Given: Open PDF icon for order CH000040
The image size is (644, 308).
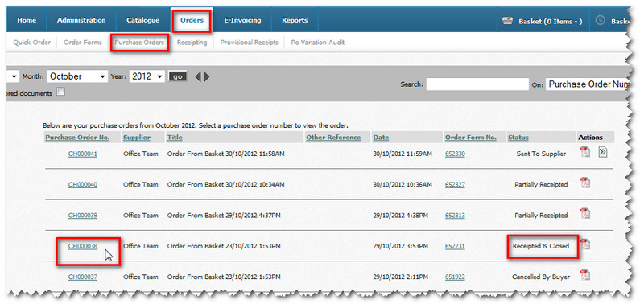Looking at the screenshot, I should pos(584,183).
